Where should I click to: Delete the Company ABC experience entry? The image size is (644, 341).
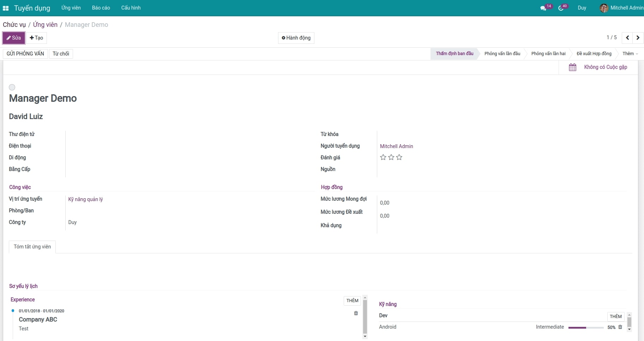click(356, 313)
